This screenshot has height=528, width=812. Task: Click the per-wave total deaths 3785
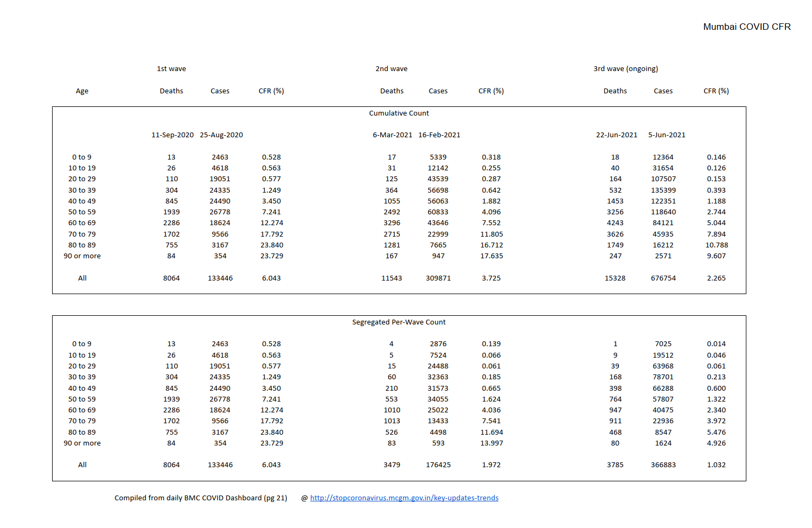615,465
